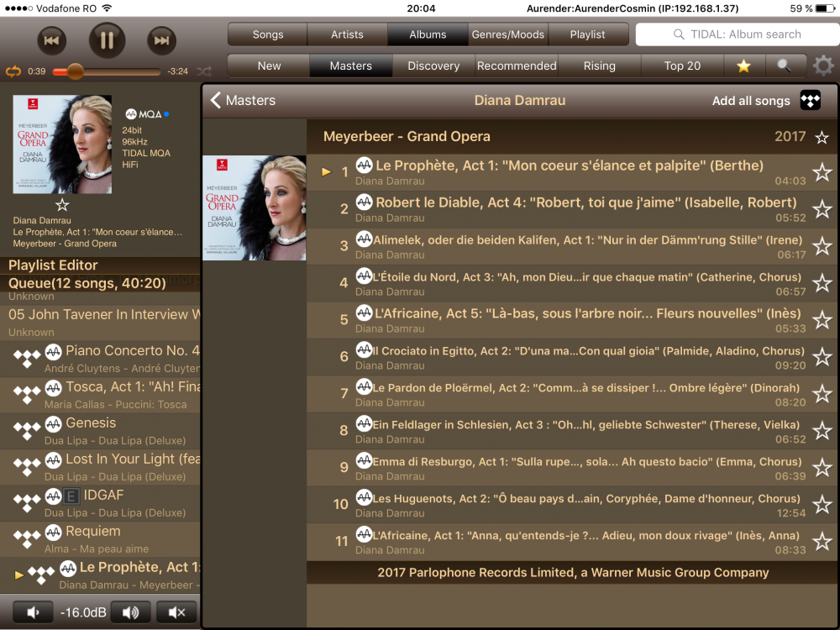This screenshot has height=630, width=840.
Task: Favorite the Meyerbeer - Grand Opera album star
Action: point(822,137)
